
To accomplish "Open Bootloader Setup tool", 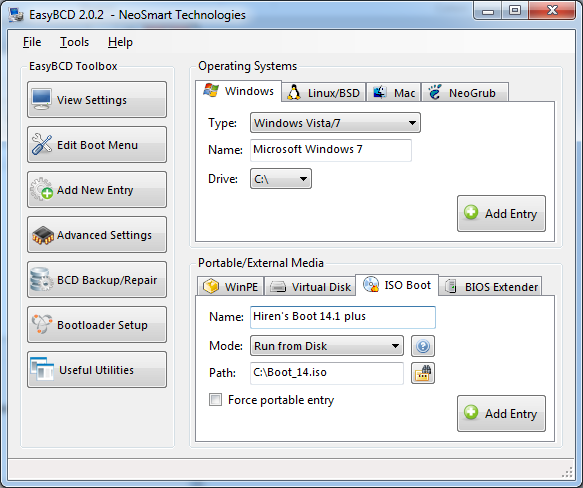I will [x=97, y=325].
